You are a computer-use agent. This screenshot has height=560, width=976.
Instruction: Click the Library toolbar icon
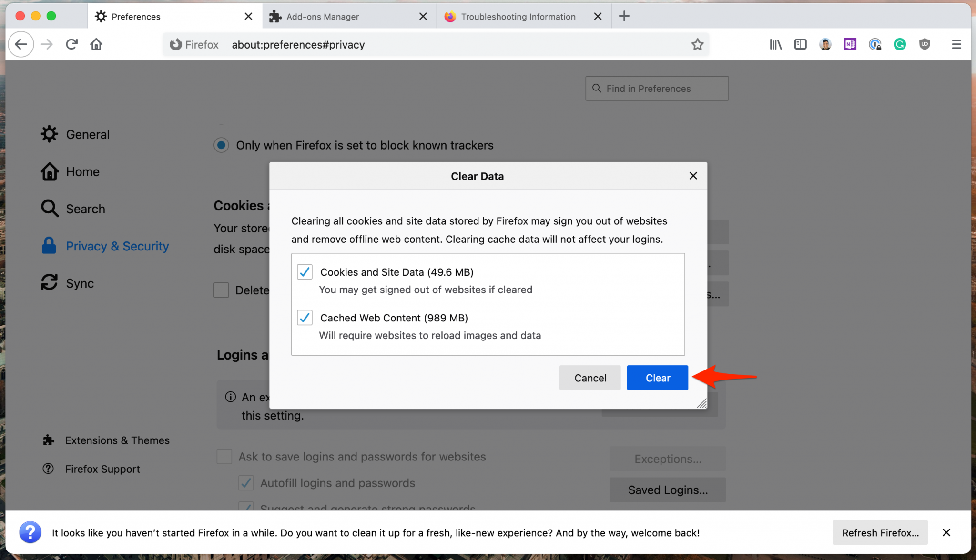coord(775,44)
